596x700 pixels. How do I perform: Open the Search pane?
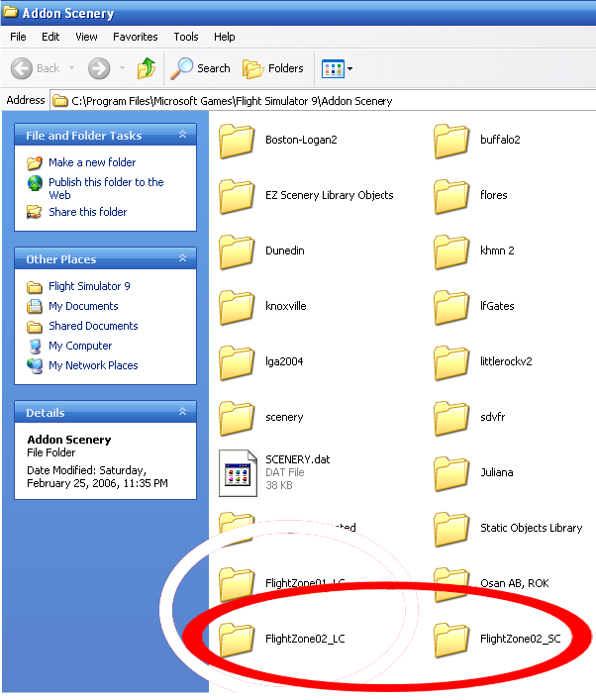point(200,68)
